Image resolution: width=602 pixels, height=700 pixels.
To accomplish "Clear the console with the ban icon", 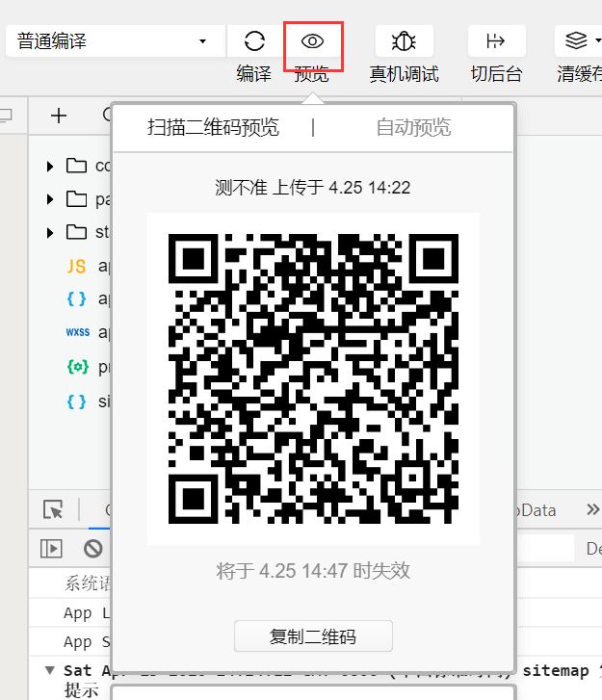I will (x=93, y=549).
